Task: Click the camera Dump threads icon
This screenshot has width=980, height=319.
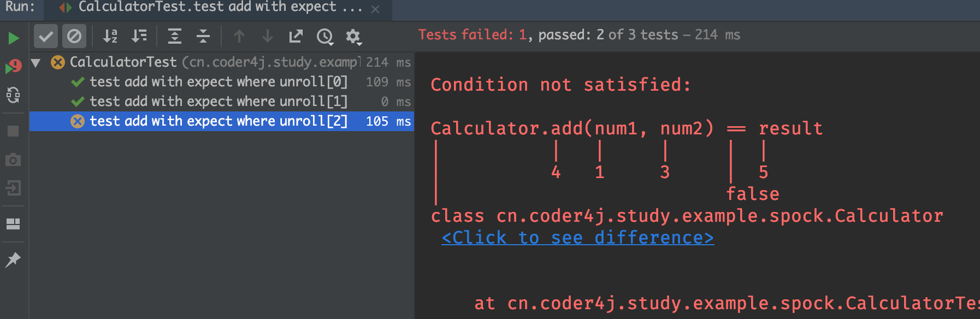Action: [x=13, y=159]
